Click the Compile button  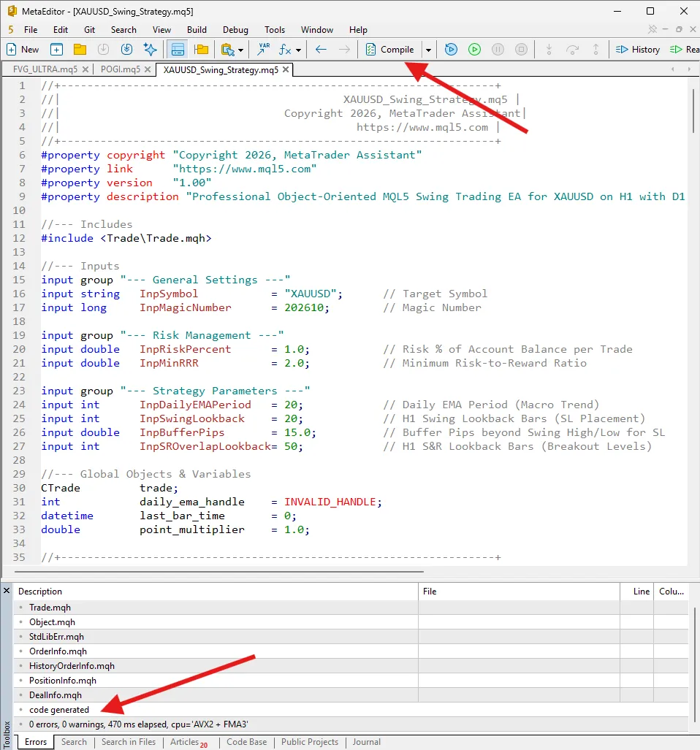pyautogui.click(x=390, y=49)
